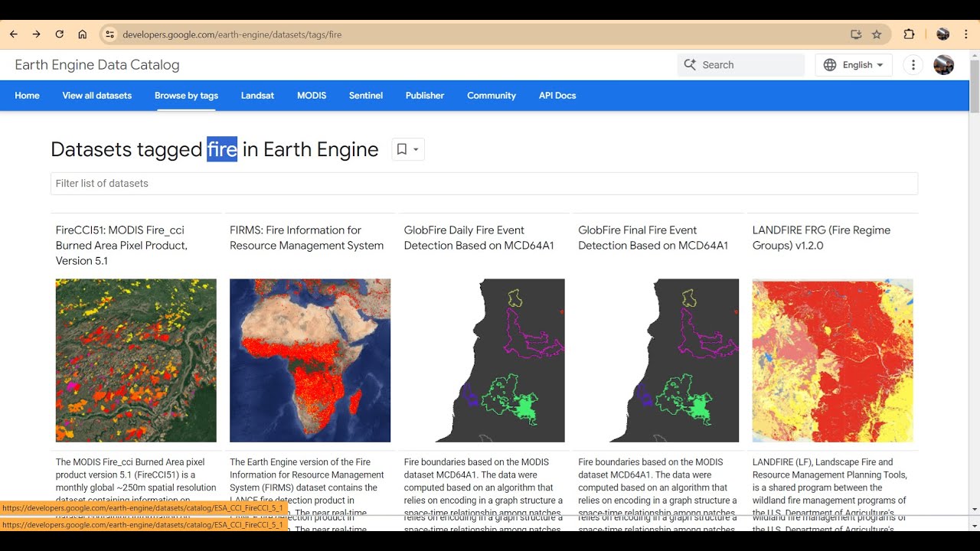Image resolution: width=980 pixels, height=551 pixels.
Task: Open the Publisher tab
Action: 425,96
